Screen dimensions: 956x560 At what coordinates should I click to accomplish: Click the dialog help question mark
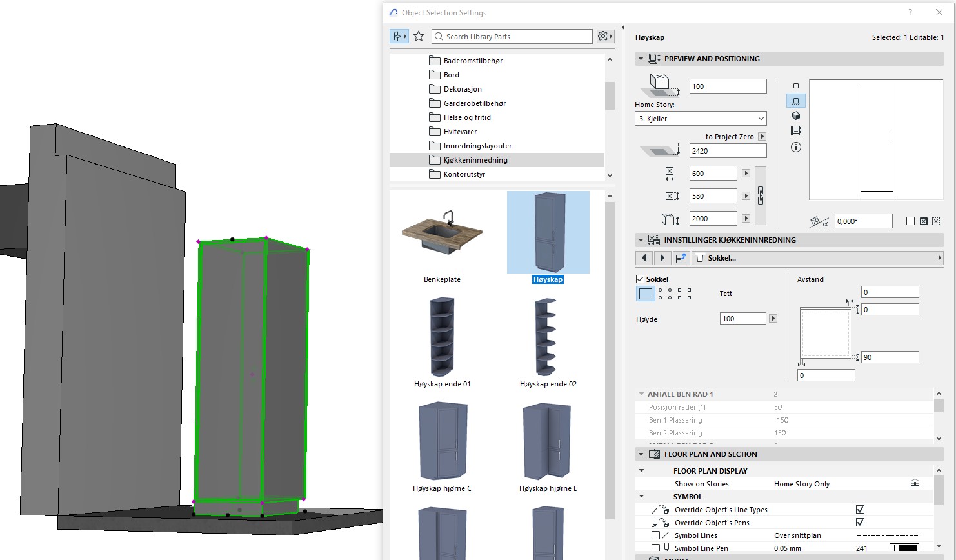coord(910,12)
